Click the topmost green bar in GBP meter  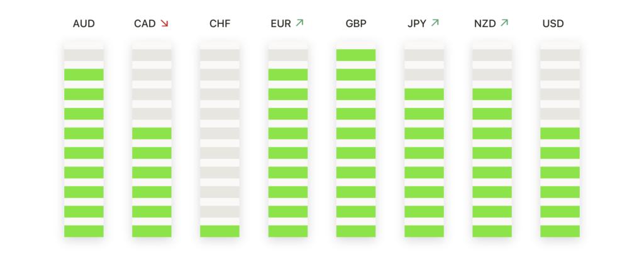[356, 55]
